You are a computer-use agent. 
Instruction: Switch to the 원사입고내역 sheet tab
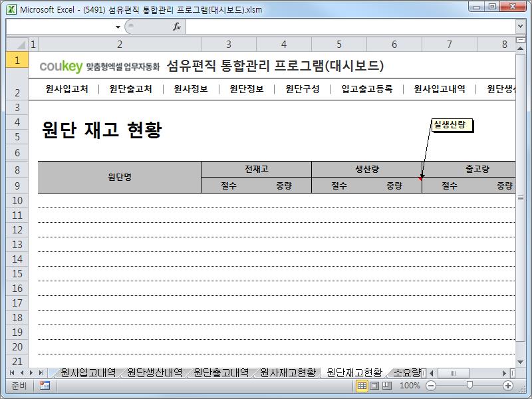pyautogui.click(x=88, y=372)
